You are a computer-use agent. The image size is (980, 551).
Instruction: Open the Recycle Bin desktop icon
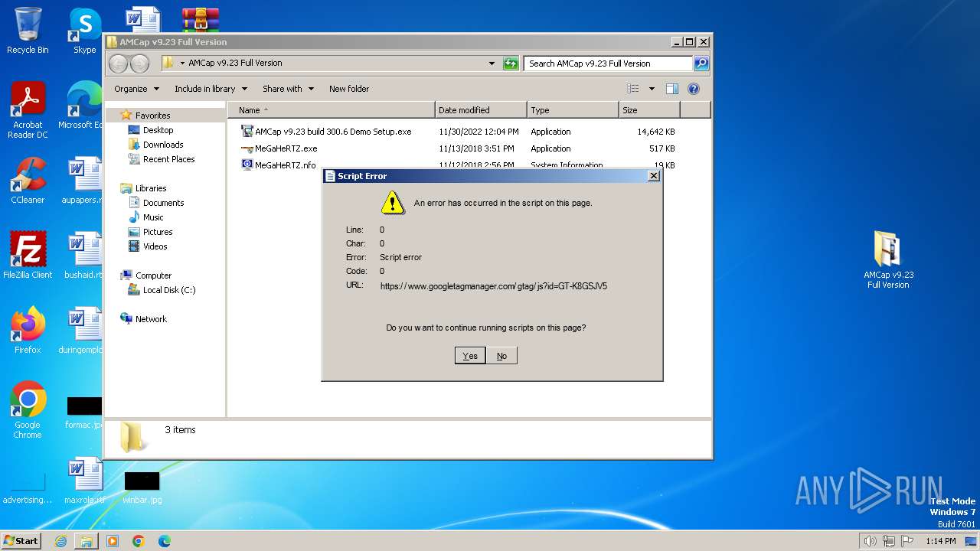point(28,31)
